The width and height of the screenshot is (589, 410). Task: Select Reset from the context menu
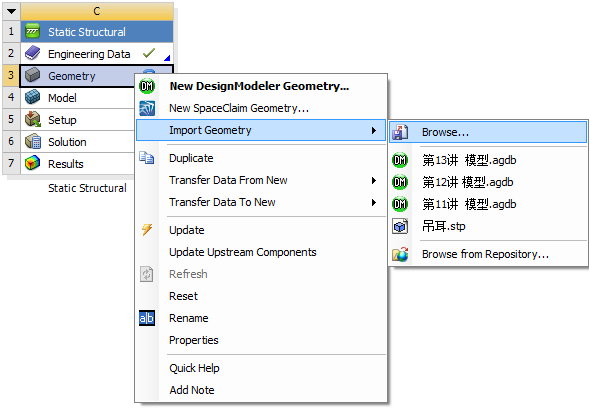261,296
